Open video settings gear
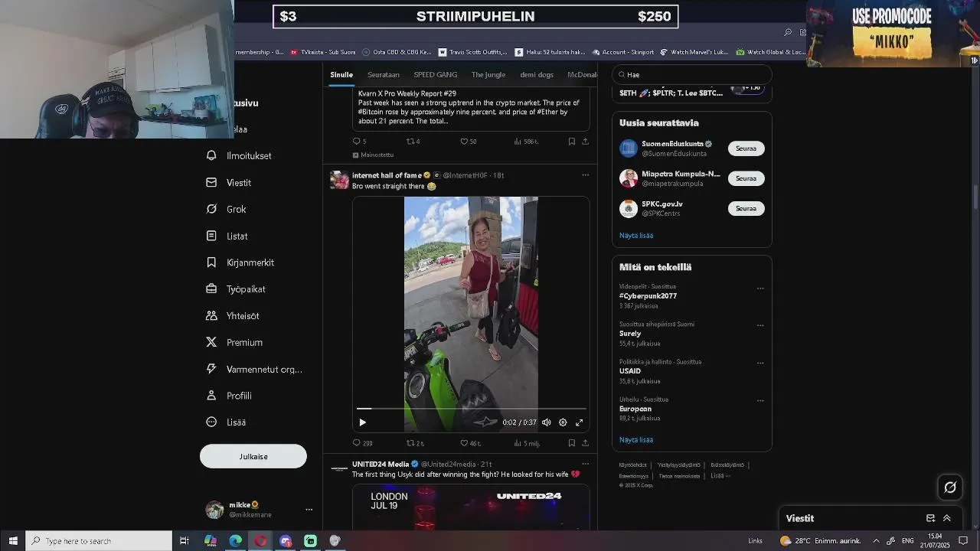The width and height of the screenshot is (980, 551). pyautogui.click(x=563, y=422)
